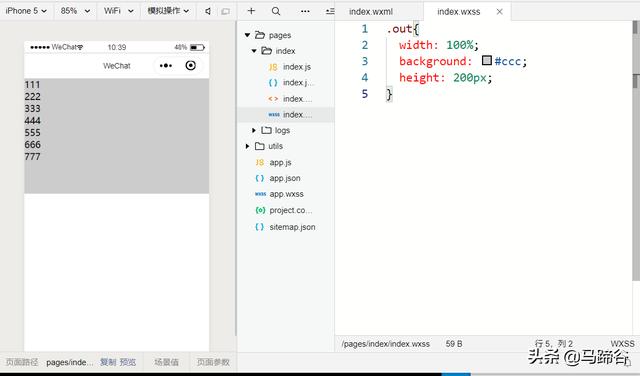The height and width of the screenshot is (376, 640).
Task: Open the WiFi network dropdown
Action: tap(118, 11)
